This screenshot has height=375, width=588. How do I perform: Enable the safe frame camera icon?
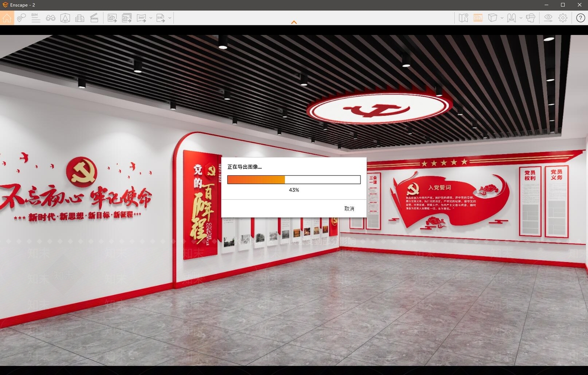point(65,18)
